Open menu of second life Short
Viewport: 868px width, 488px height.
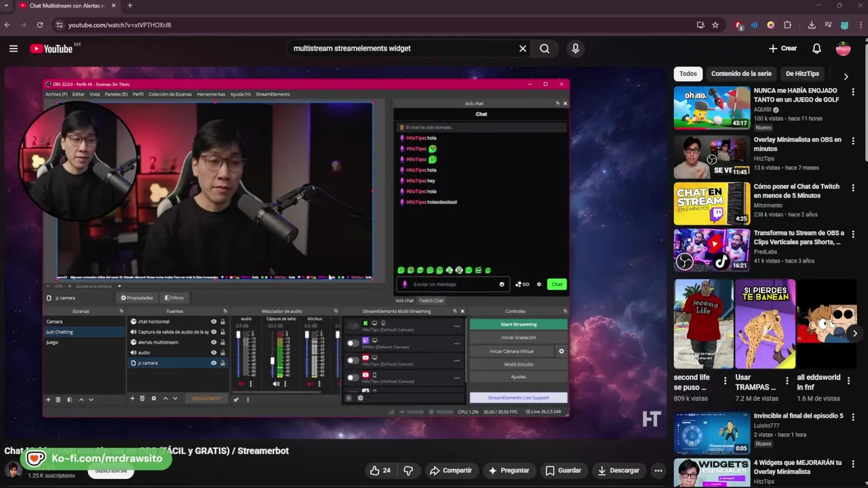725,380
